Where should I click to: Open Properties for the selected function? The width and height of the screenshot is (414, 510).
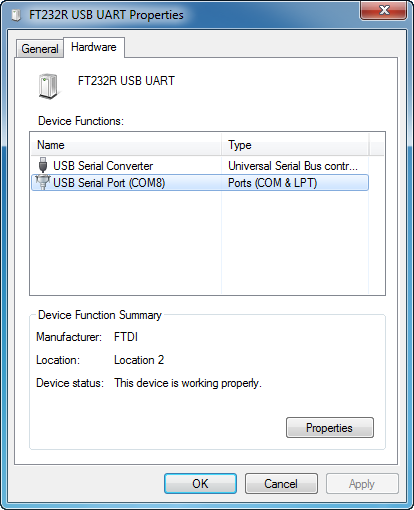330,428
